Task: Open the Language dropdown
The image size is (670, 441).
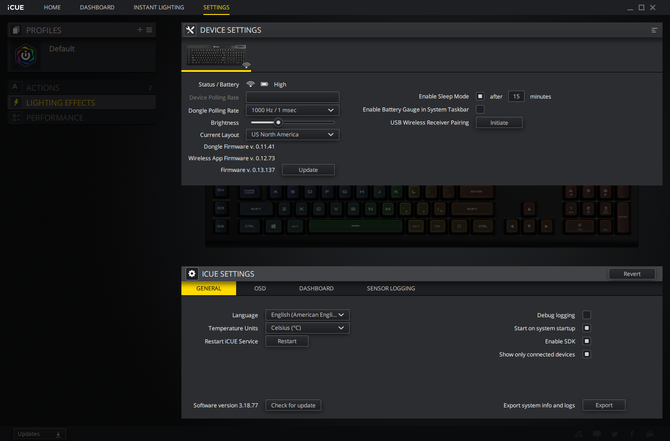Action: pos(307,315)
